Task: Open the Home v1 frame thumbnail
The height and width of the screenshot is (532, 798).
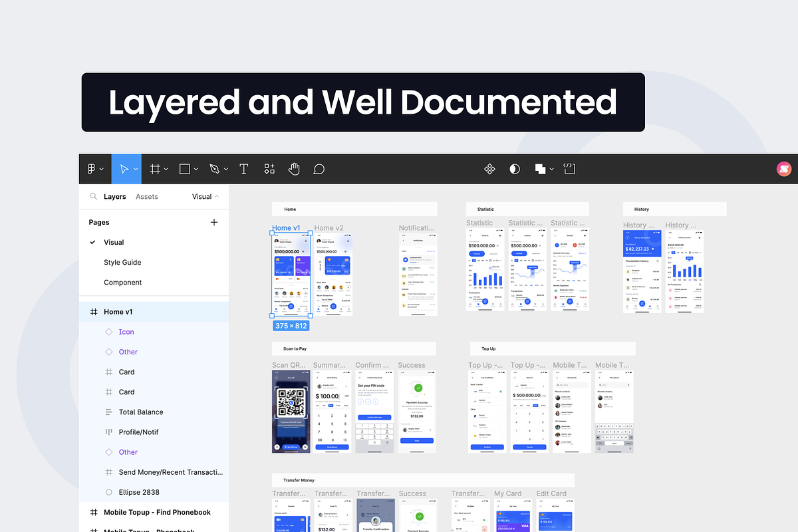Action: 291,274
